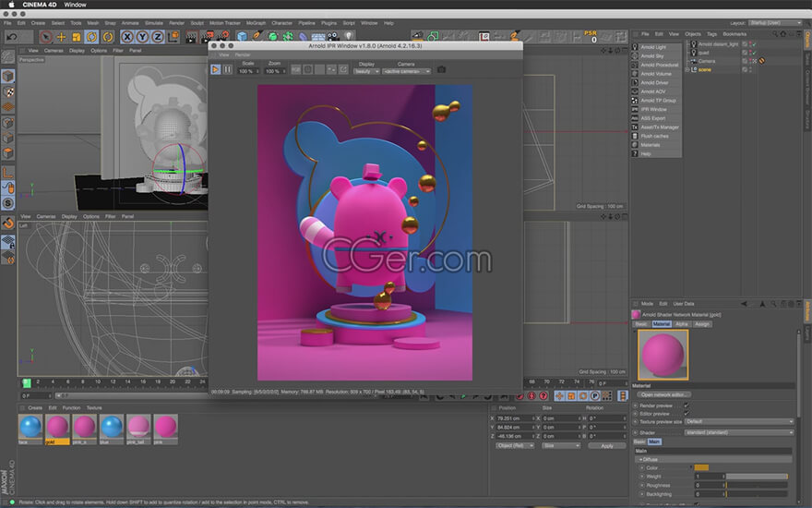Click the spline pen tool icon
Viewport: 812px width, 508px height.
click(x=257, y=36)
